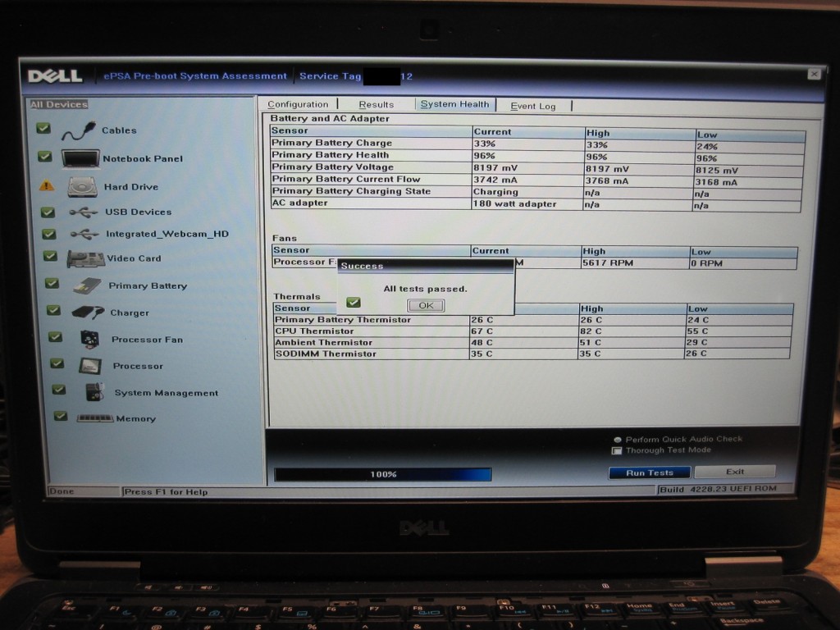The image size is (840, 630).
Task: Click the Battery and AC Adapter heading
Action: tap(330, 118)
